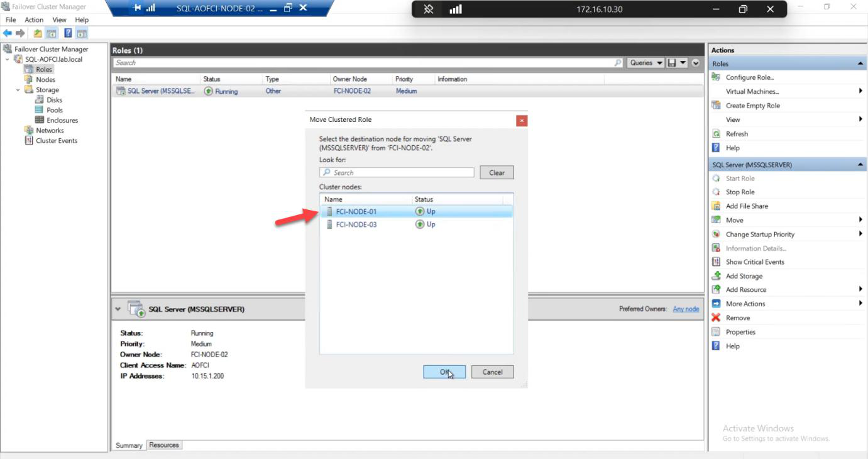
Task: Click the OK button in dialog
Action: [444, 372]
